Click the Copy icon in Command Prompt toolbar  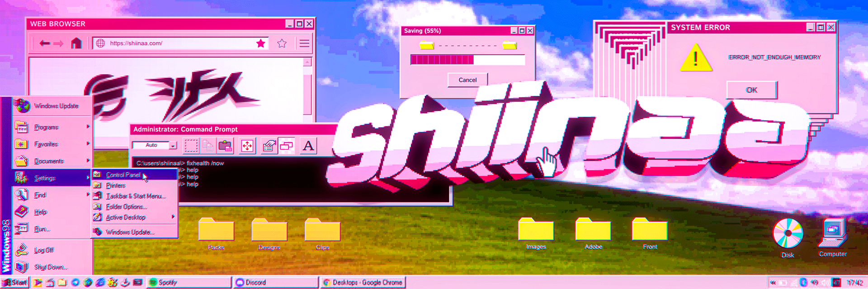click(208, 146)
